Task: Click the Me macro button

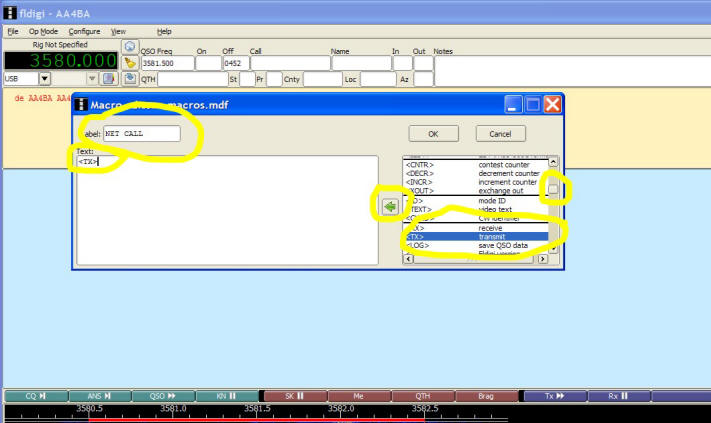Action: 359,396
